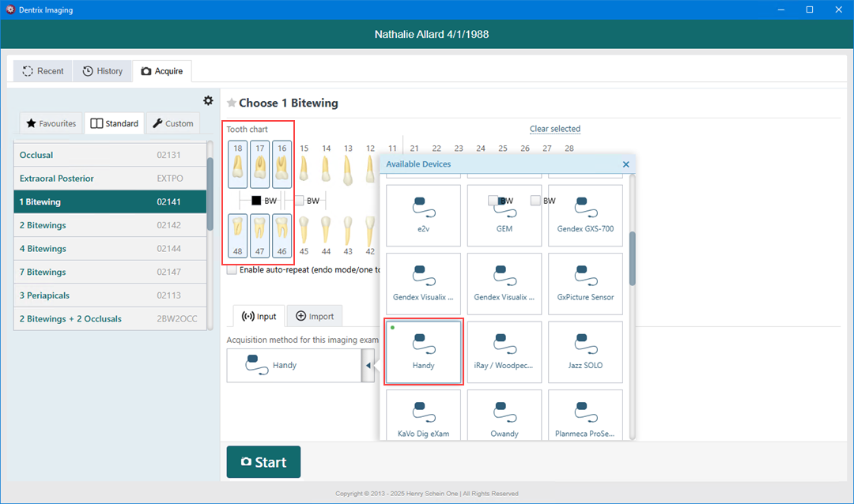Click the settings gear icon
The height and width of the screenshot is (504, 854).
208,100
